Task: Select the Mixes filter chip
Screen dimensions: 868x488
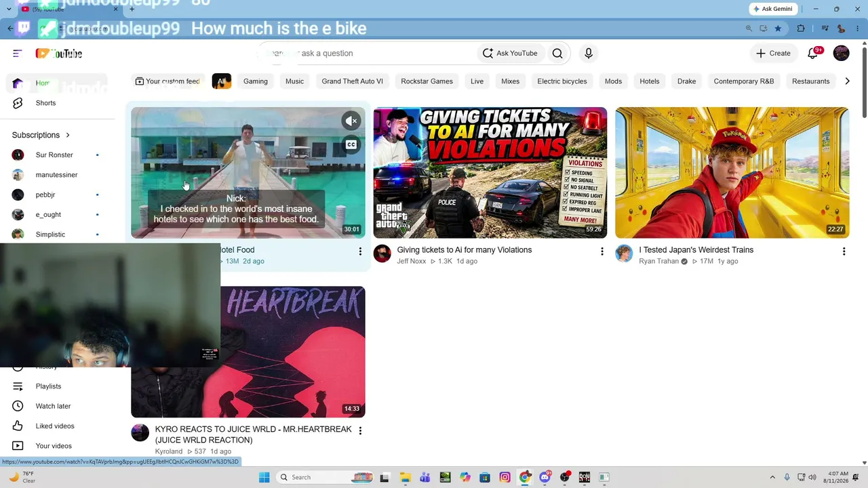Action: (510, 81)
